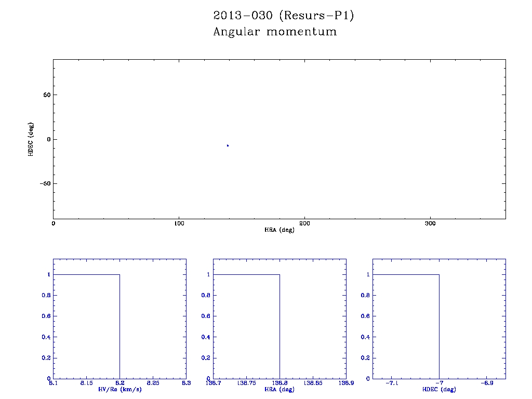Click 'HRA (deg)' label under the top plot
This screenshot has height=399, width=532.
click(x=280, y=230)
